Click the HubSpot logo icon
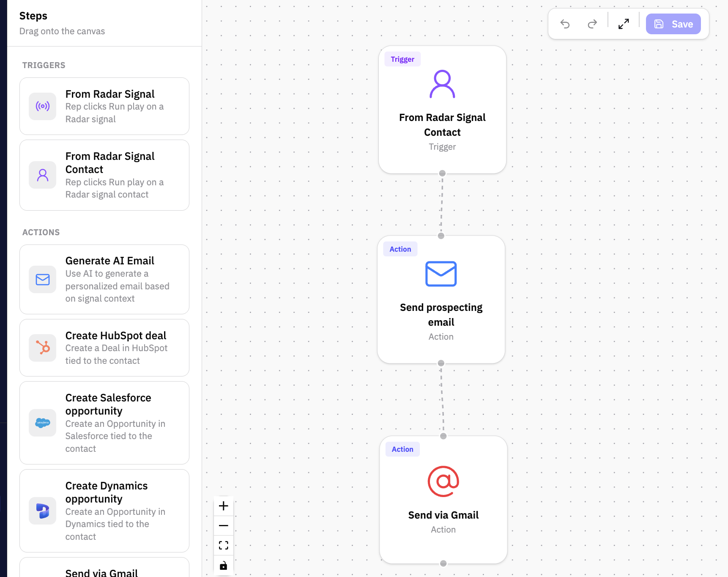Screen dimensions: 728x577 coord(43,348)
